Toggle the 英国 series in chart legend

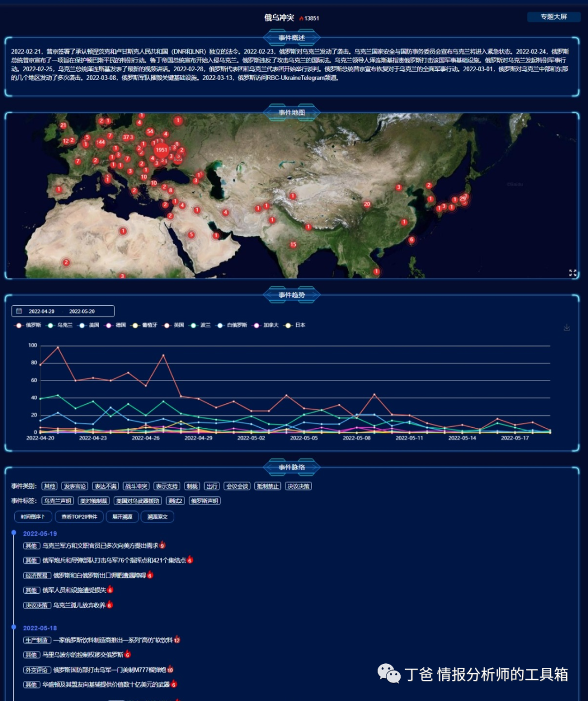(x=174, y=325)
